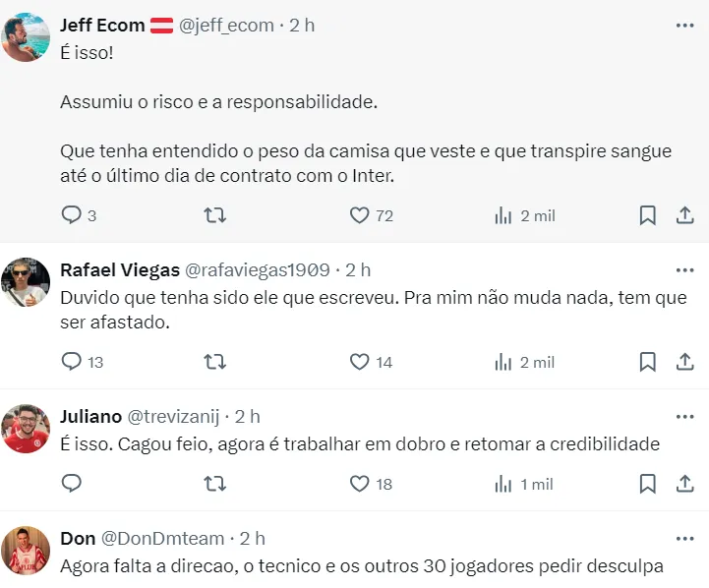Image resolution: width=709 pixels, height=588 pixels.
Task: Click Don's profile avatar
Action: coord(26,551)
